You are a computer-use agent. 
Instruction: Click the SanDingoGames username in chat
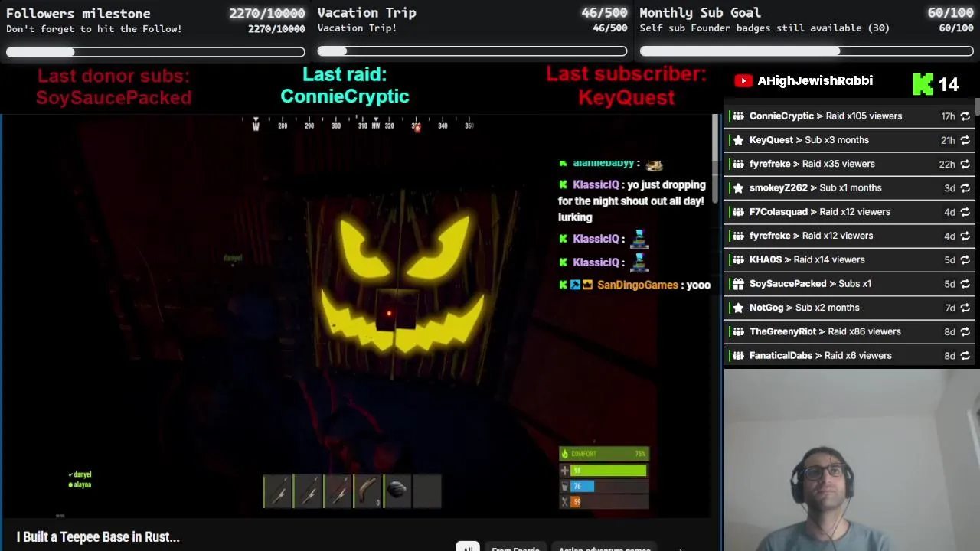pos(638,285)
